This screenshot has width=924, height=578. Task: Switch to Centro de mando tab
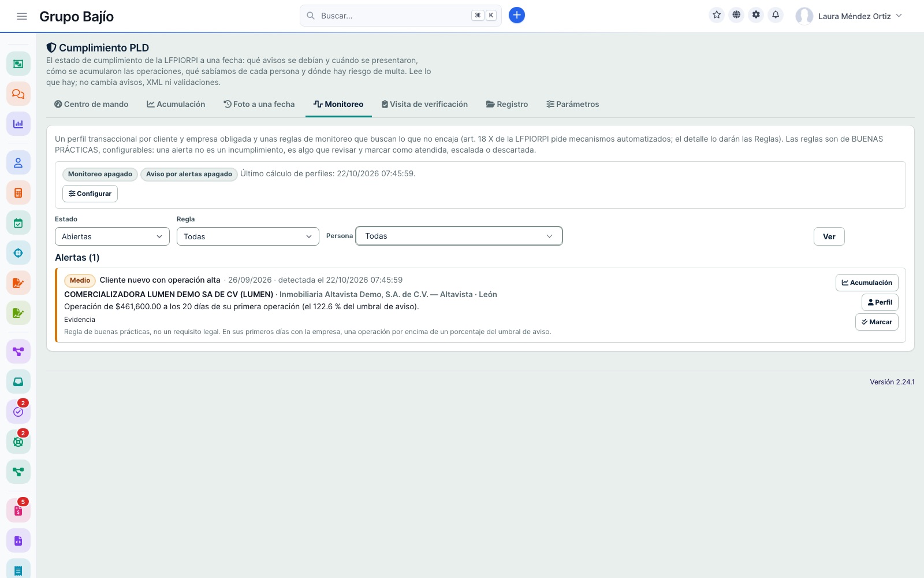[x=91, y=104]
